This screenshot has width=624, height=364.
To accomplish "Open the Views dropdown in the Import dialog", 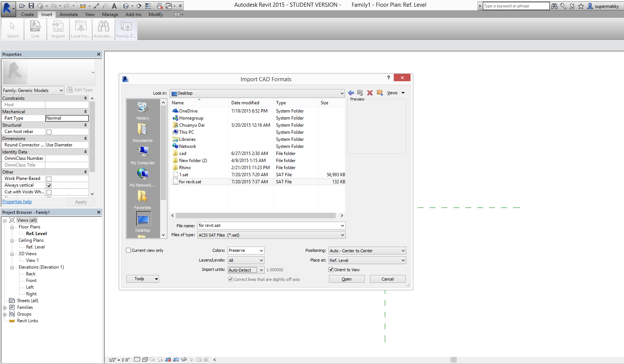I will [x=396, y=93].
